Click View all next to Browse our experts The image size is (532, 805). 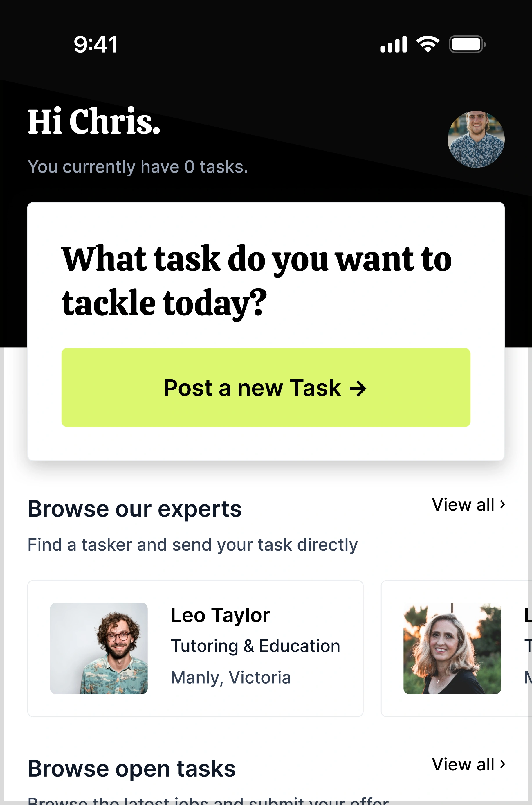(x=463, y=505)
